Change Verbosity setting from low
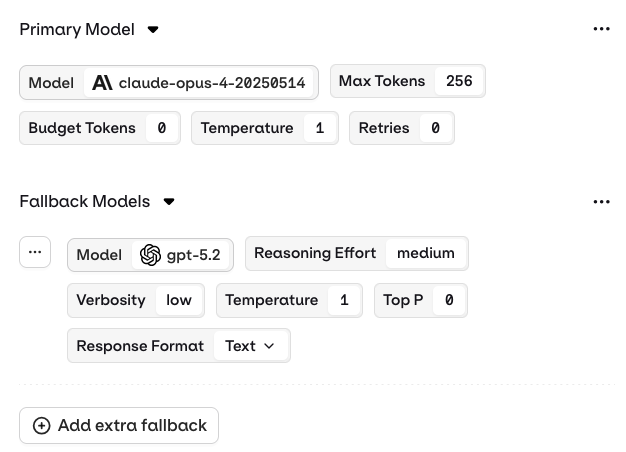Image resolution: width=626 pixels, height=452 pixels. [179, 300]
